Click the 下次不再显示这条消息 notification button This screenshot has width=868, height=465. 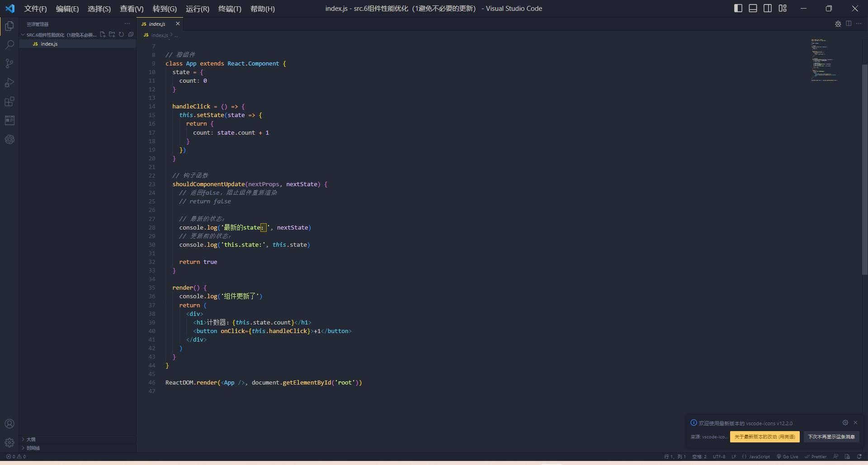click(x=831, y=437)
